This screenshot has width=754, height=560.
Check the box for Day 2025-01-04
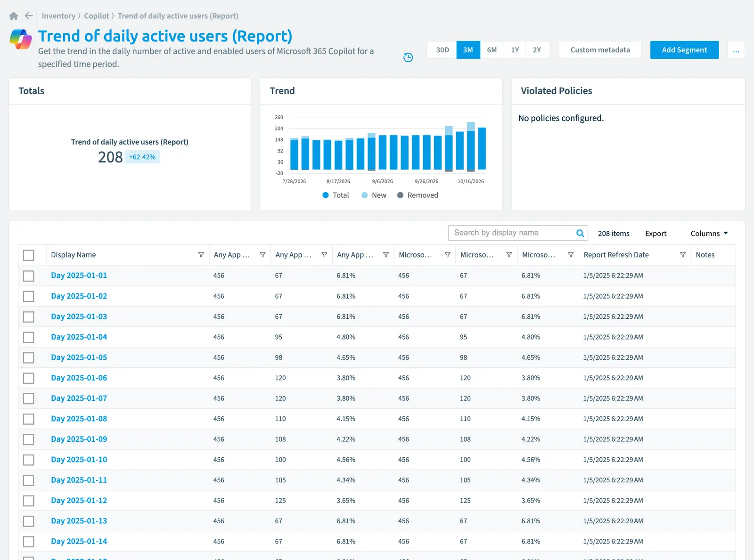click(29, 337)
